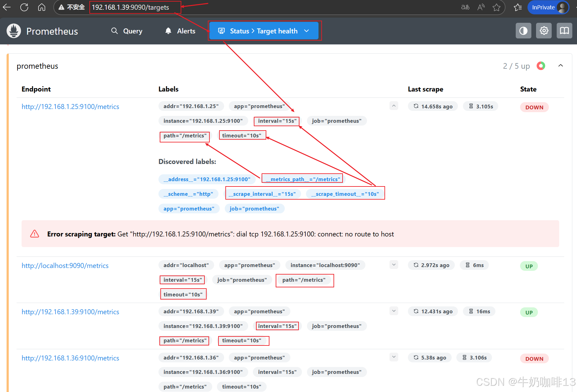Click the State column header
Image resolution: width=577 pixels, height=392 pixels.
pos(528,89)
